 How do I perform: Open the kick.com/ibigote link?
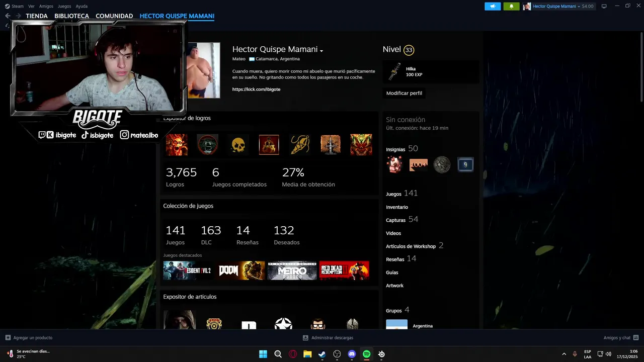point(256,89)
